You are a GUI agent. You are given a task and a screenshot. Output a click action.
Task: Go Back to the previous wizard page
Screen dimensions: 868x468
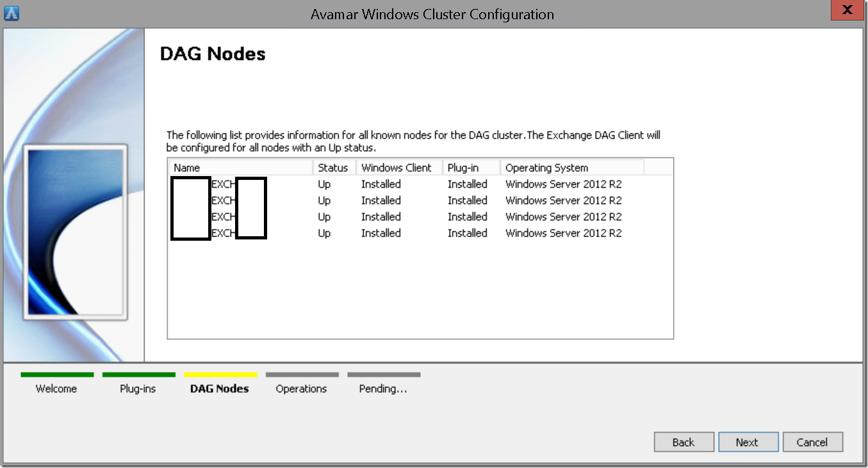tap(684, 442)
